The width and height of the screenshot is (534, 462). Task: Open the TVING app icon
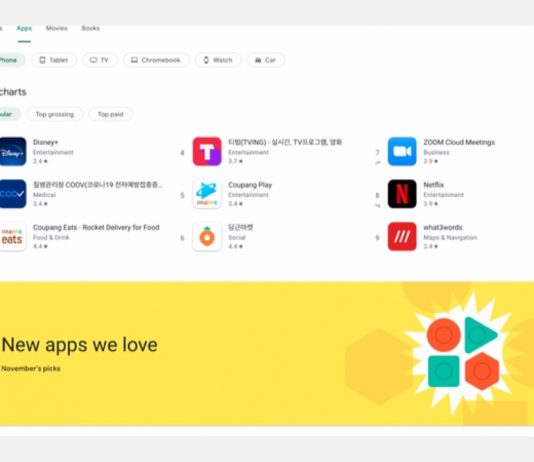tap(207, 152)
